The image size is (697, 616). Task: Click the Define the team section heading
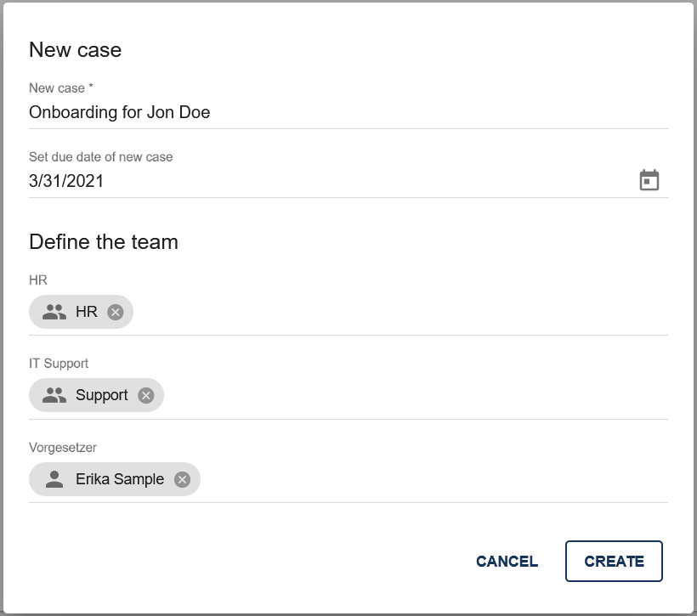tap(104, 241)
